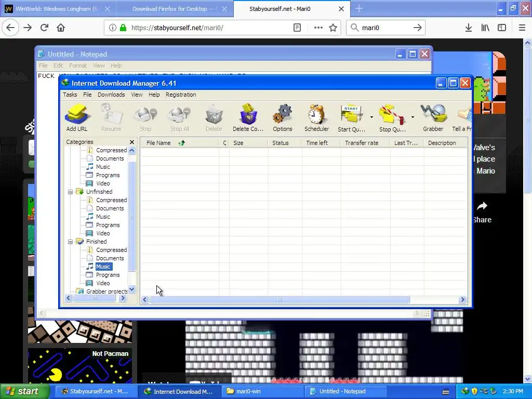Sort by Status column header
Screen dimensions: 532x399
click(284, 143)
